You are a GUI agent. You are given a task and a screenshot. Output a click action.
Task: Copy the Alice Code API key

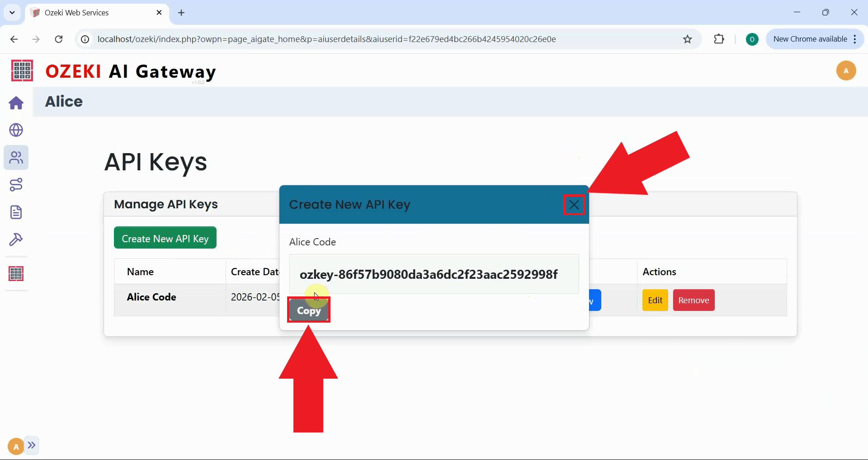[x=309, y=310]
